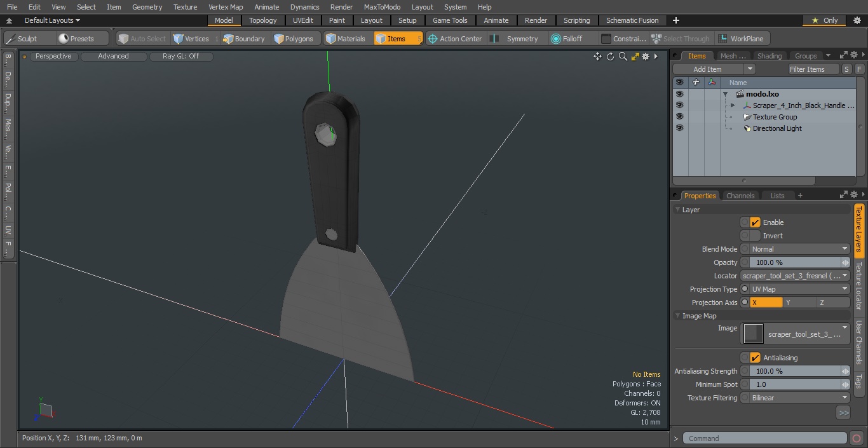868x448 pixels.
Task: Hide the Texture Group visibility eye
Action: pyautogui.click(x=679, y=117)
